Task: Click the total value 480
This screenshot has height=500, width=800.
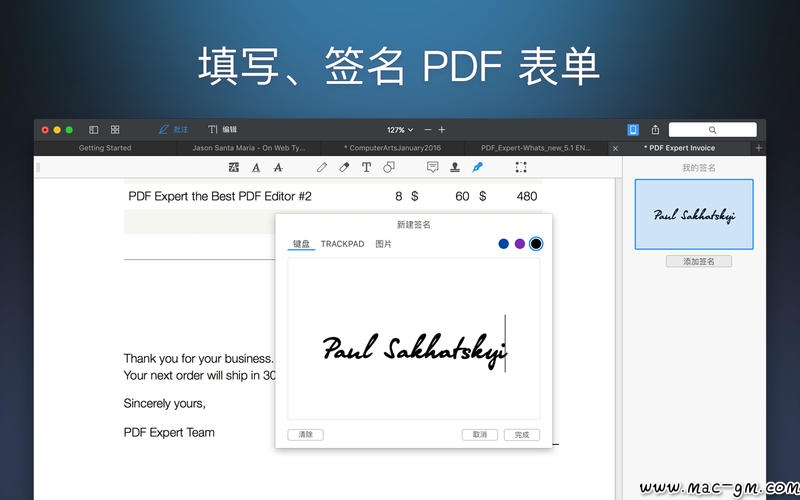Action: pos(527,196)
